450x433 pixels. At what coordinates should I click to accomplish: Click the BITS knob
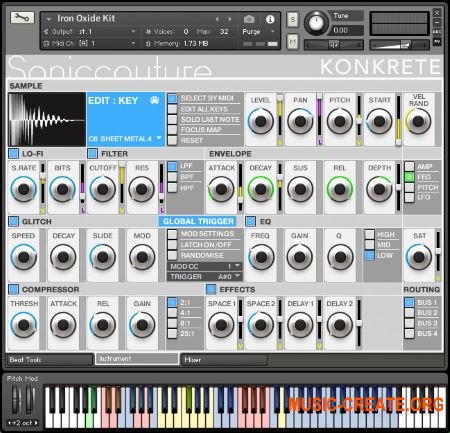pyautogui.click(x=63, y=189)
